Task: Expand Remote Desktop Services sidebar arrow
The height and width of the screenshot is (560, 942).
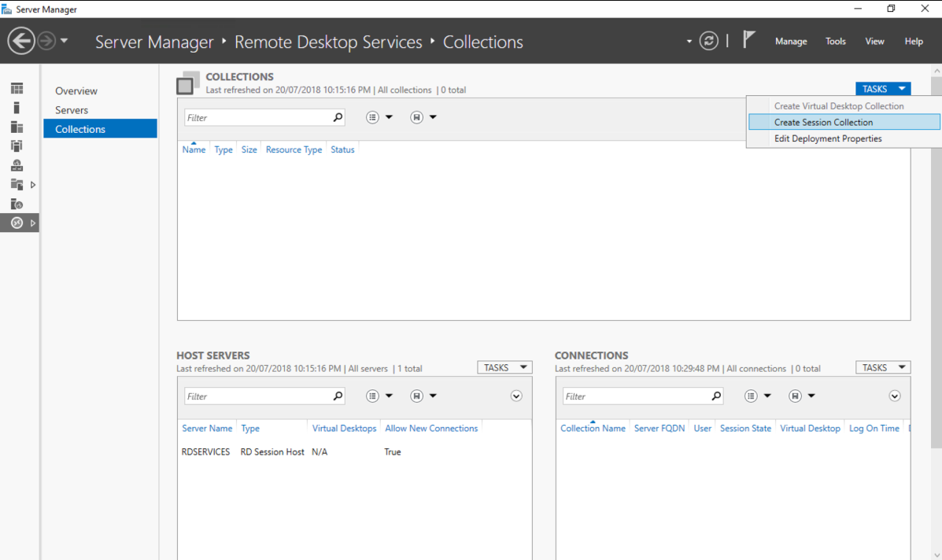Action: (x=33, y=223)
